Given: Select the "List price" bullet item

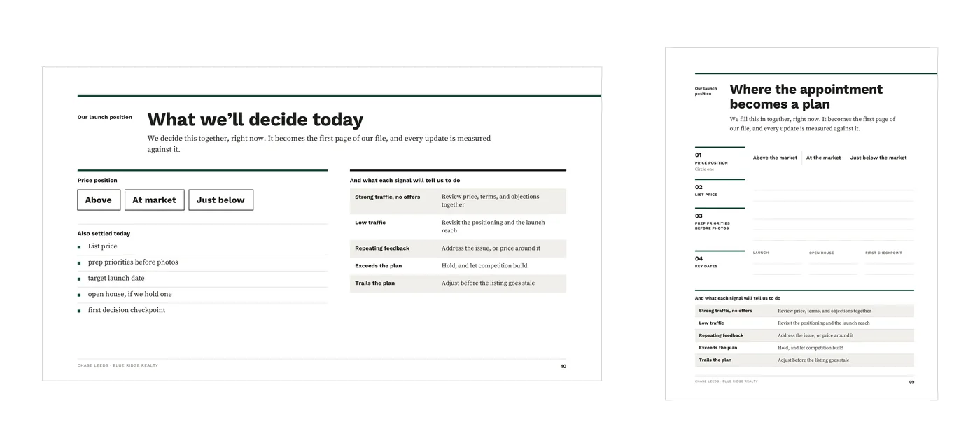Looking at the screenshot, I should tap(103, 246).
